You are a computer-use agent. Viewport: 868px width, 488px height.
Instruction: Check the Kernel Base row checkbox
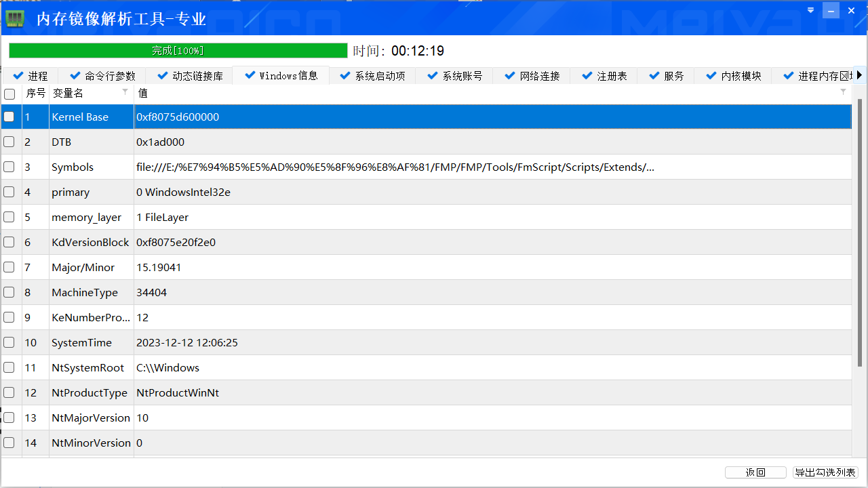click(9, 117)
